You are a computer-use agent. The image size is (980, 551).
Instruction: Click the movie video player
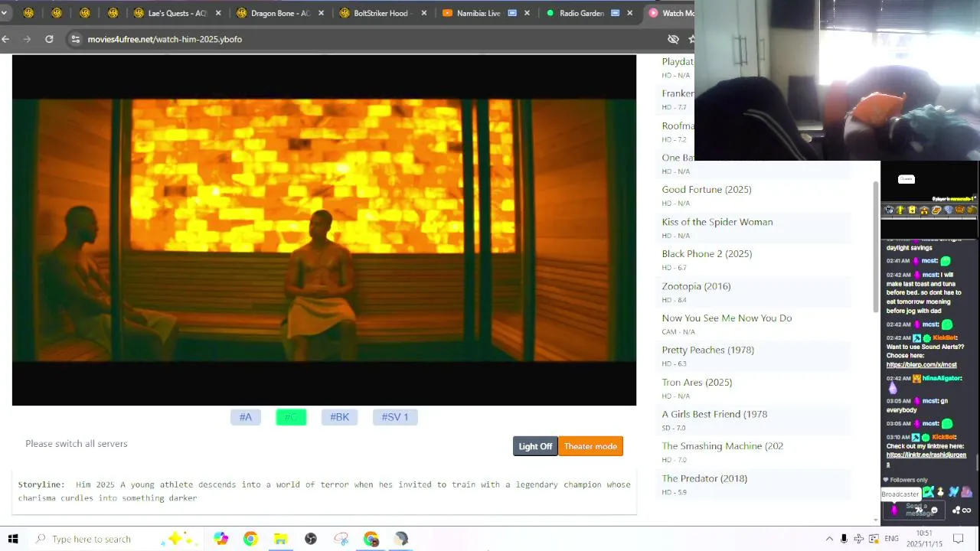click(324, 230)
